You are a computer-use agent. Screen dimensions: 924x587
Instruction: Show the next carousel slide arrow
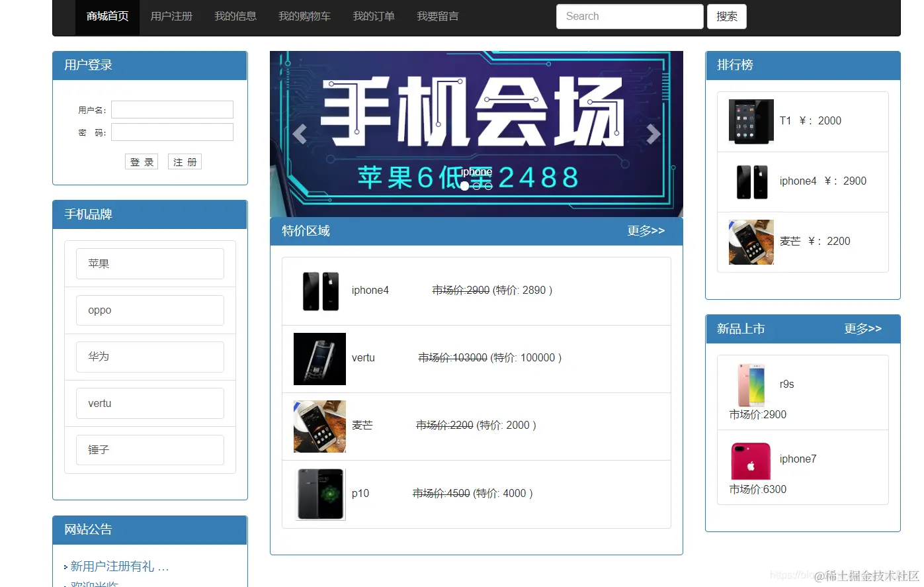coord(653,134)
